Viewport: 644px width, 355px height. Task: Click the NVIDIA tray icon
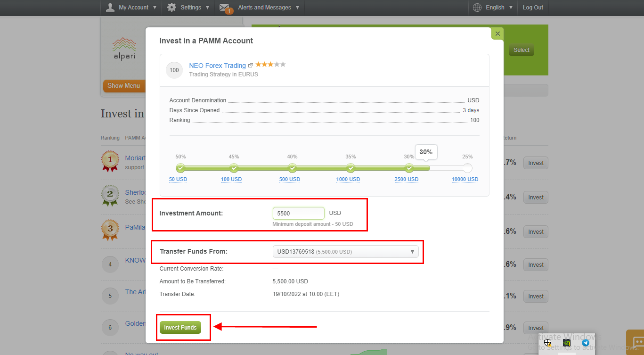pyautogui.click(x=567, y=343)
